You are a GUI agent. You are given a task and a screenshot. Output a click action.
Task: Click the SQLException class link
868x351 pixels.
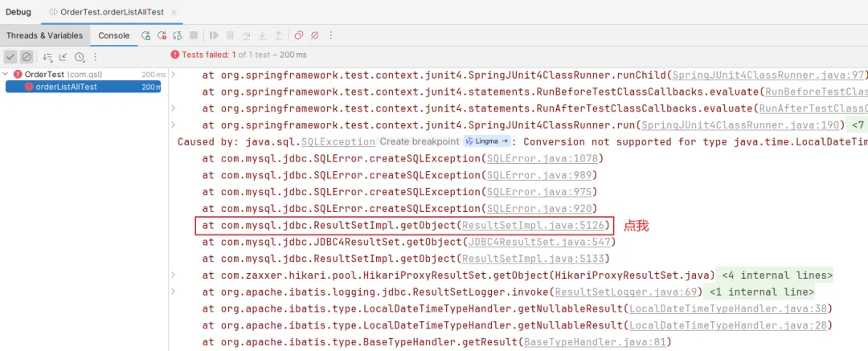click(338, 141)
